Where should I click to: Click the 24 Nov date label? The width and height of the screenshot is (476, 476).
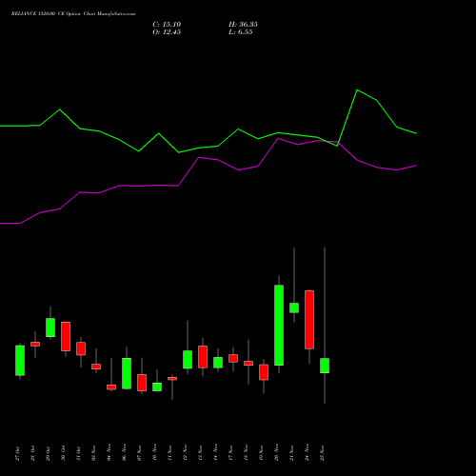point(307,453)
